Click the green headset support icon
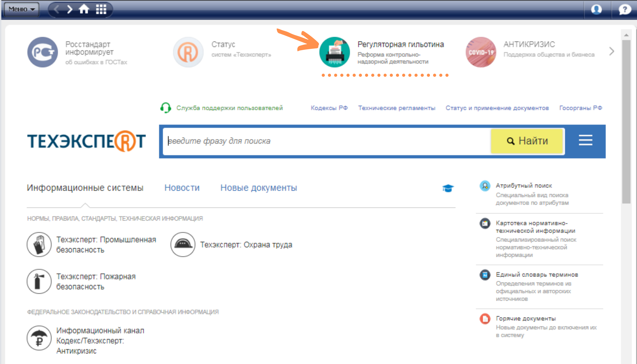Screen dimensions: 637x364 (x=166, y=108)
